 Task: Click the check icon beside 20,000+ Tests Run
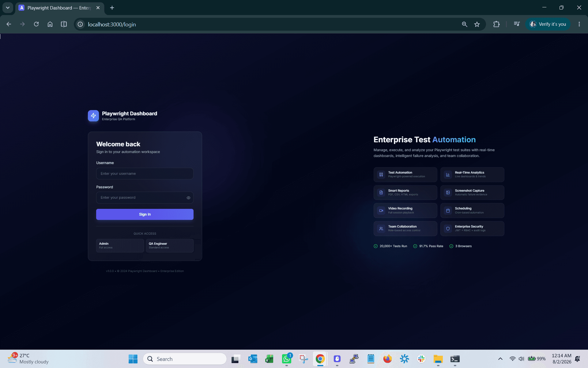(x=376, y=246)
